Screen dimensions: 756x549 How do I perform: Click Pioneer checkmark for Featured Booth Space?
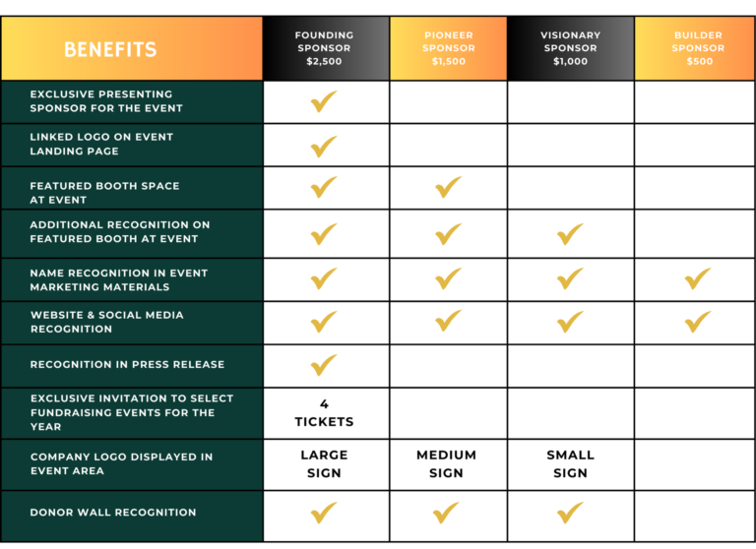(448, 187)
